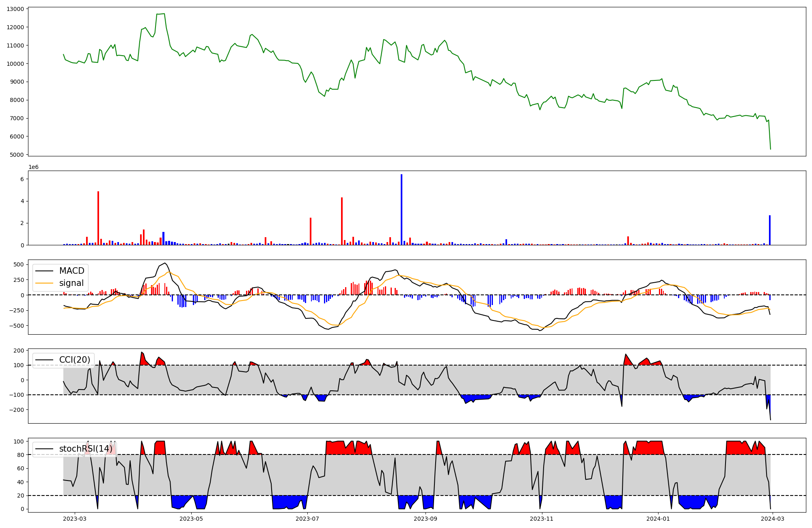Image resolution: width=812 pixels, height=528 pixels.
Task: Click the MACD legend label
Action: pyautogui.click(x=71, y=271)
